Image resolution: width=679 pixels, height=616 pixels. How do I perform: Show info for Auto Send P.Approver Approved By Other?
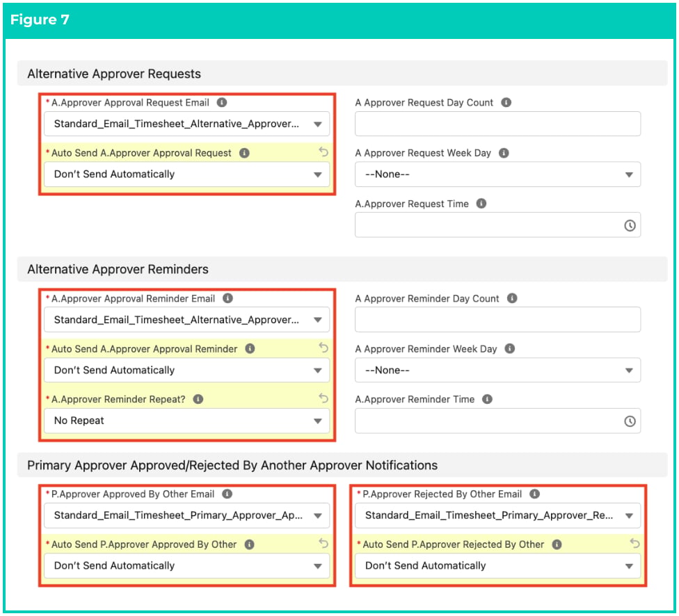coord(250,544)
